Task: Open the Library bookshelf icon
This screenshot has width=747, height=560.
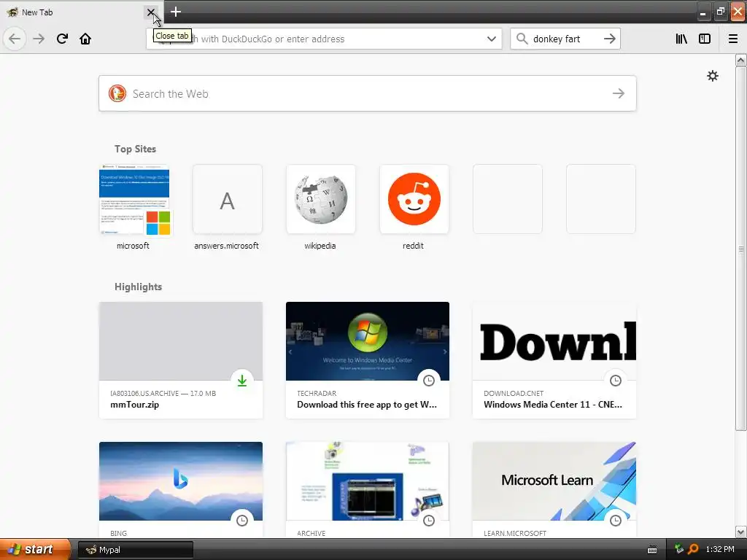Action: tap(681, 39)
